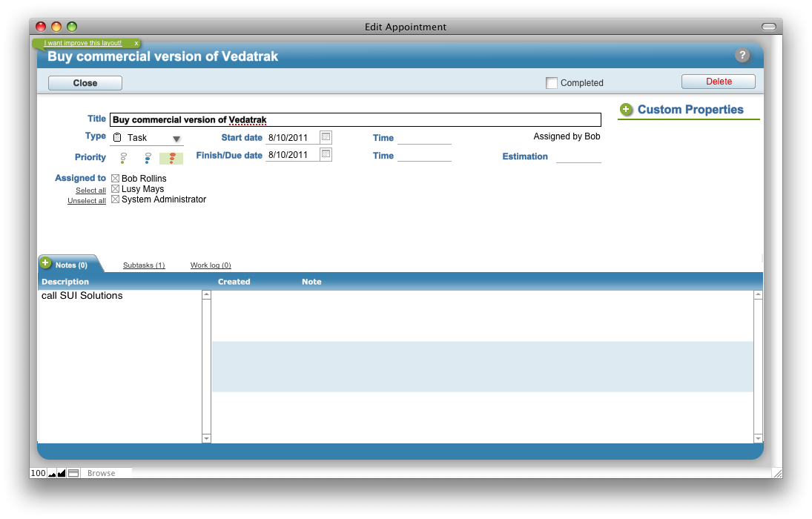Click the Description column header
Screen dimensions: 812x519
point(65,282)
